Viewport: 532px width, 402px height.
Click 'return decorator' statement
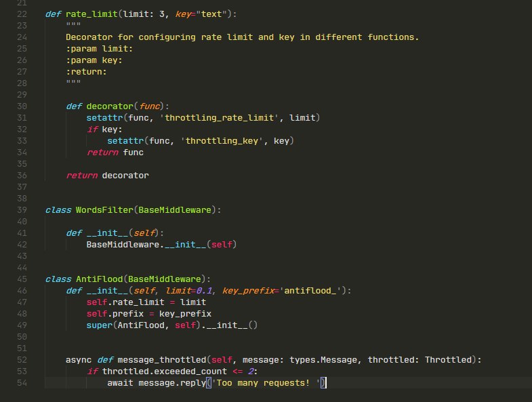tap(107, 176)
